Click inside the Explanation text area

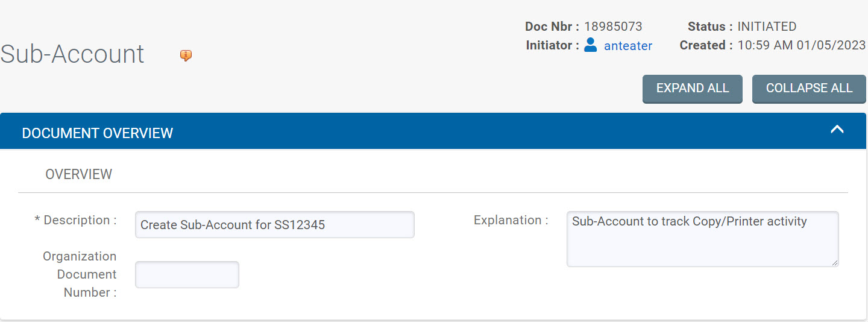pyautogui.click(x=703, y=239)
